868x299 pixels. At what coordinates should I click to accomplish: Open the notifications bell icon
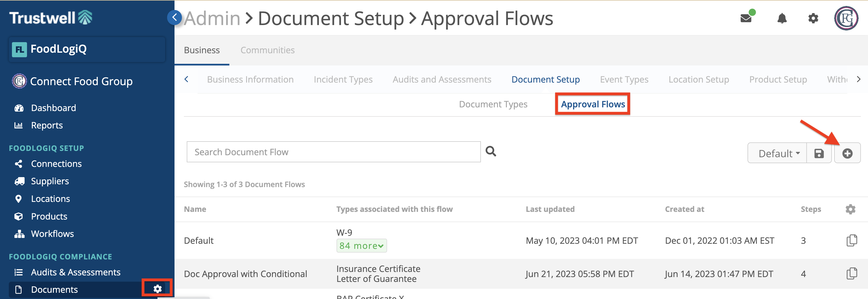782,18
